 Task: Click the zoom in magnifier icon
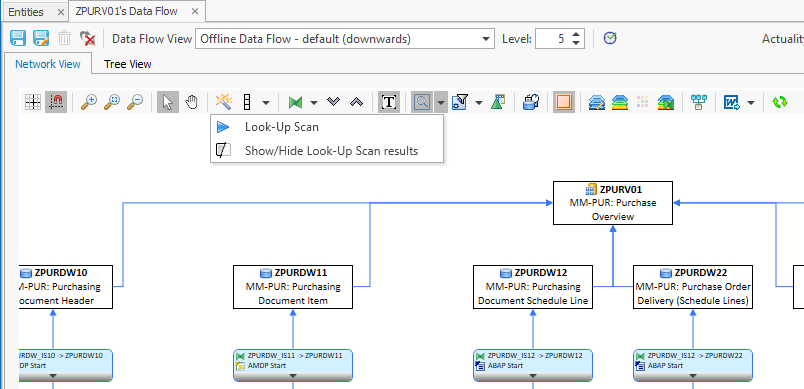pos(89,103)
